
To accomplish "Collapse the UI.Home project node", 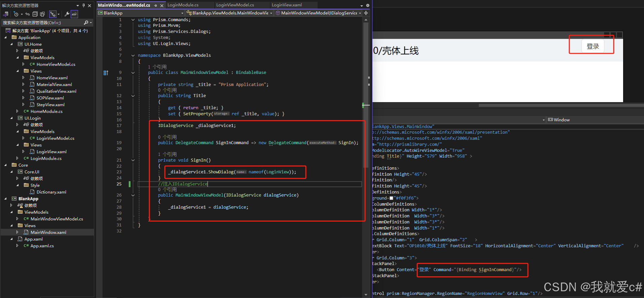I will tap(11, 44).
